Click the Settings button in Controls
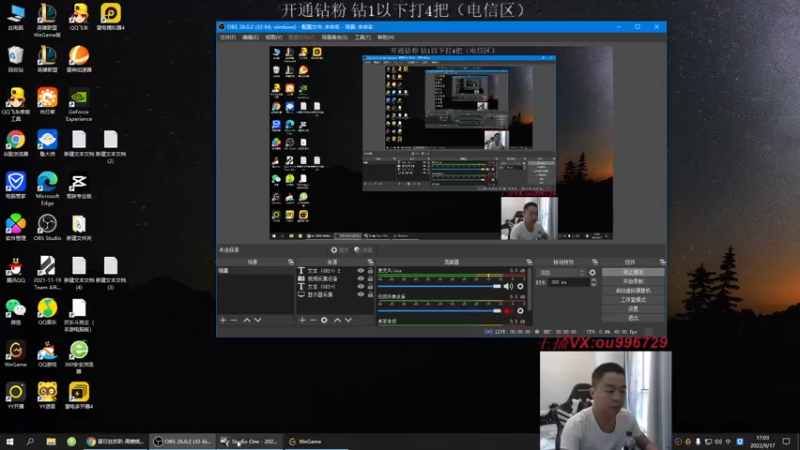The height and width of the screenshot is (450, 800). click(633, 309)
